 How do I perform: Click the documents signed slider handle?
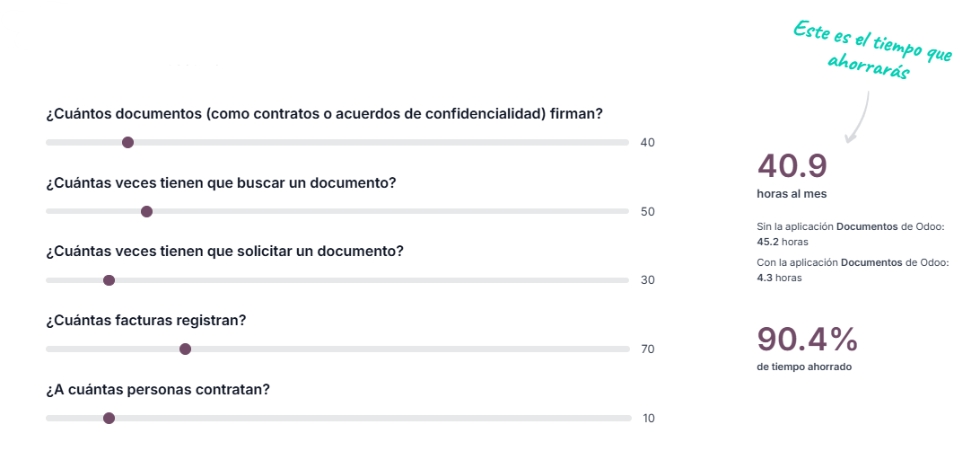point(127,142)
